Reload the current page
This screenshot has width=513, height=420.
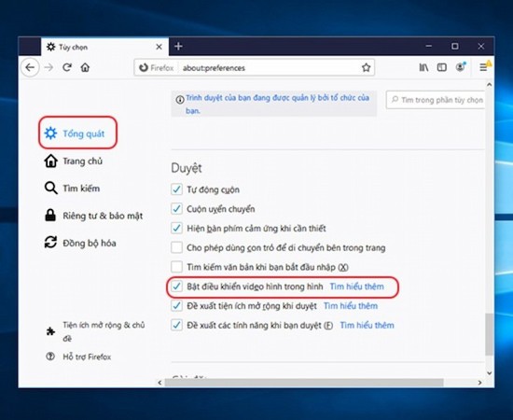[67, 68]
